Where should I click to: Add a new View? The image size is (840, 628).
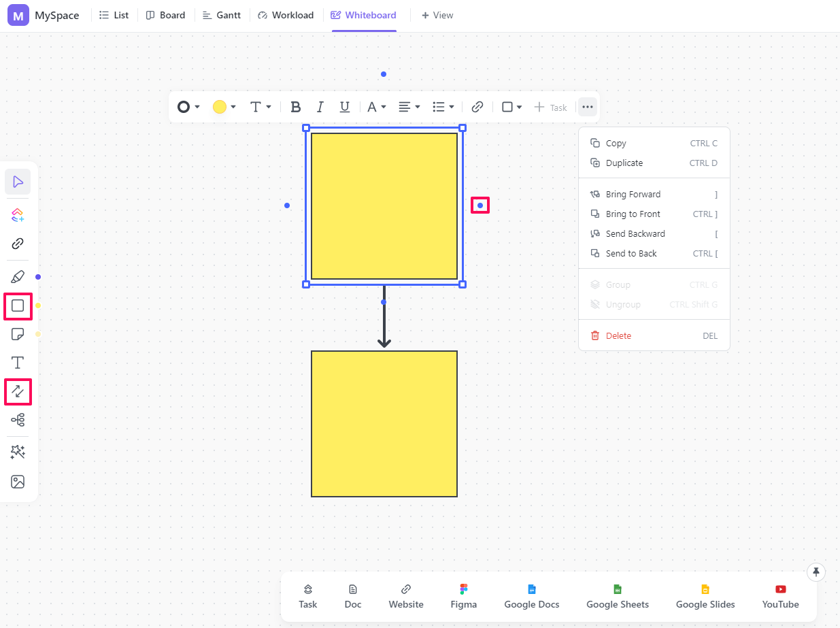(437, 15)
